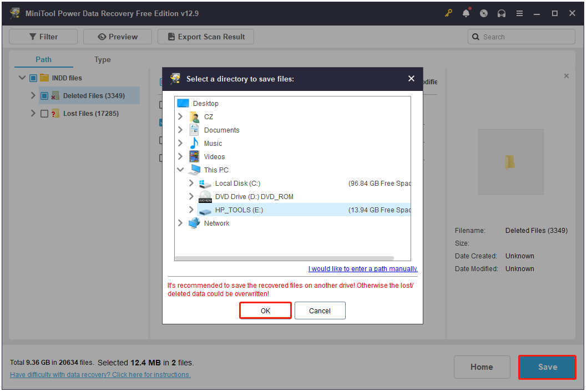Image resolution: width=587 pixels, height=392 pixels.
Task: Click the Save button
Action: click(x=547, y=367)
